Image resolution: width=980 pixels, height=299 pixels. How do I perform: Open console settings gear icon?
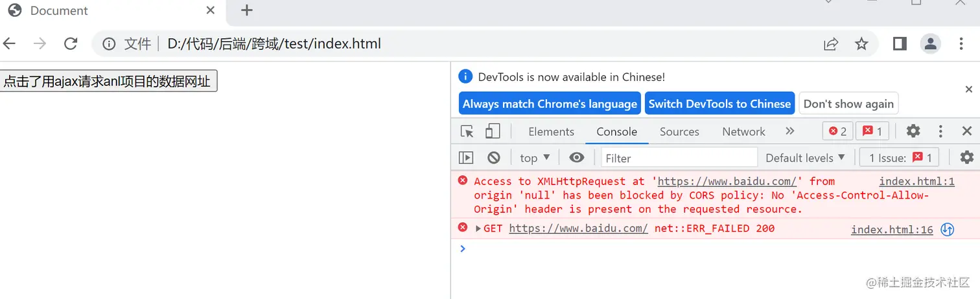966,157
